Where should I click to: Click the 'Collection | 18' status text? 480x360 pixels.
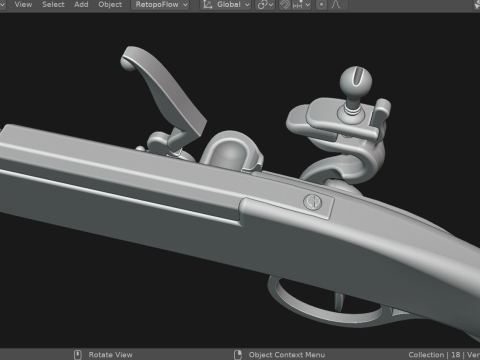pos(434,355)
